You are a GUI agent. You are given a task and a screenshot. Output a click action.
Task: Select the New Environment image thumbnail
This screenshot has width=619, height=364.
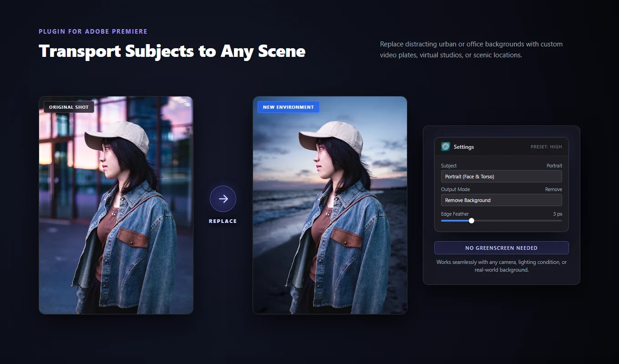330,205
